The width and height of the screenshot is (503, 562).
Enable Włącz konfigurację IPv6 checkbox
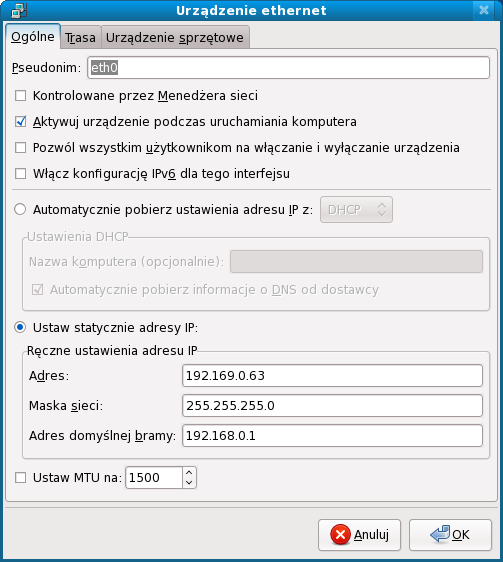20,174
